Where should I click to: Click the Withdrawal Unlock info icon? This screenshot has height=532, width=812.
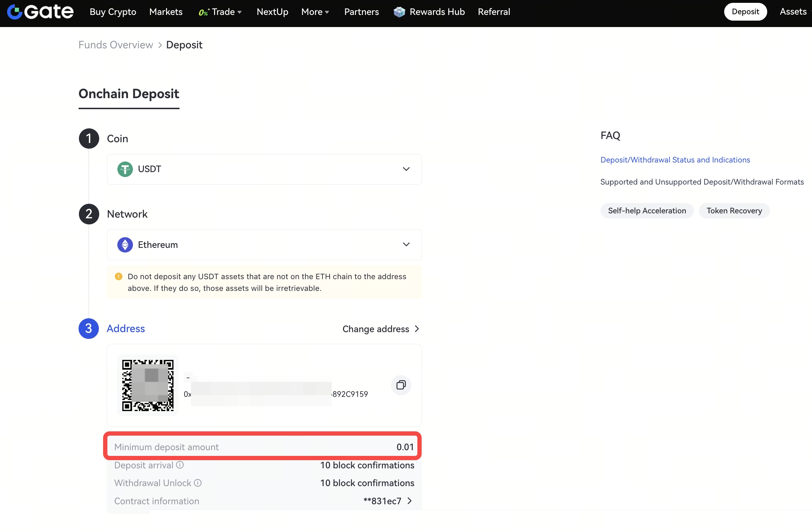pos(198,483)
